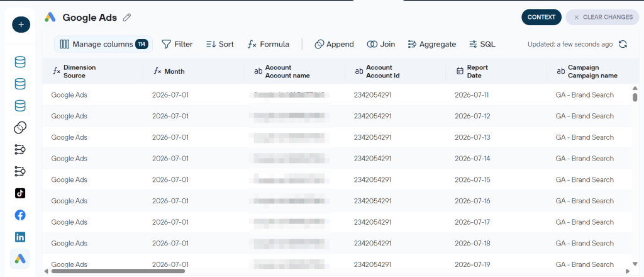Screen dimensions: 644x277
Task: Select the report date cell 2026-07-15
Action: pos(472,179)
